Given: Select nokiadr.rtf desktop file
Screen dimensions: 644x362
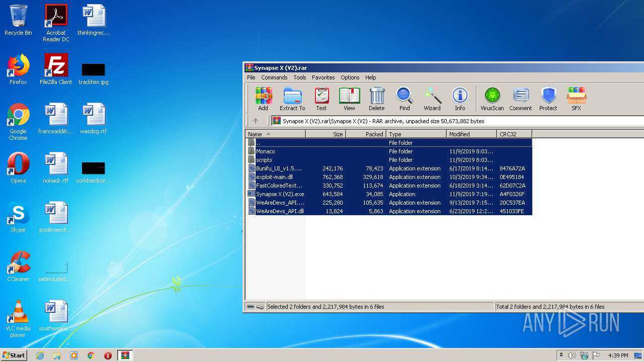Looking at the screenshot, I should [x=56, y=168].
